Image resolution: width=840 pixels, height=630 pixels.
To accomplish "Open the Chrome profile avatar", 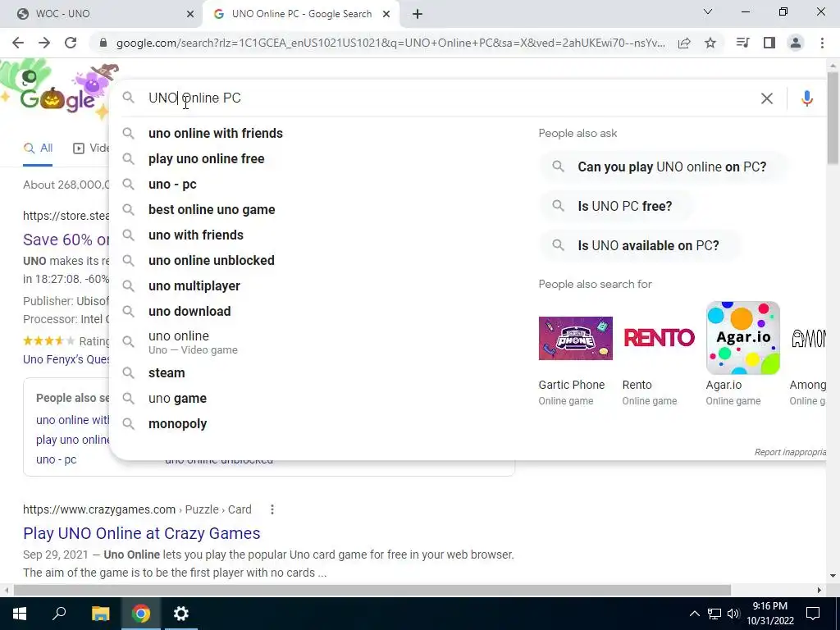I will click(x=796, y=43).
